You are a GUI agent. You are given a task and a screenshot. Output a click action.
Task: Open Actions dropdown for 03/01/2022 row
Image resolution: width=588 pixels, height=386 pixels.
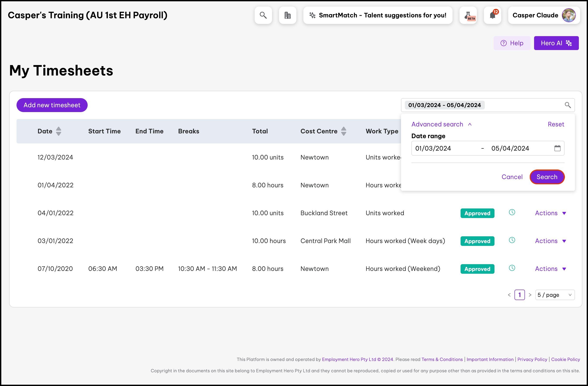pyautogui.click(x=550, y=241)
